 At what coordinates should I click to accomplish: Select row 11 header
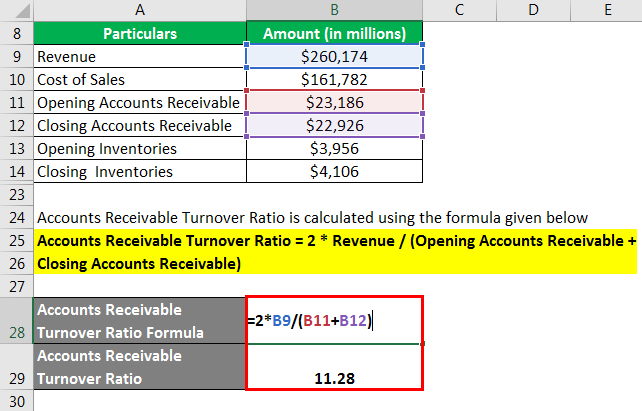[17, 102]
